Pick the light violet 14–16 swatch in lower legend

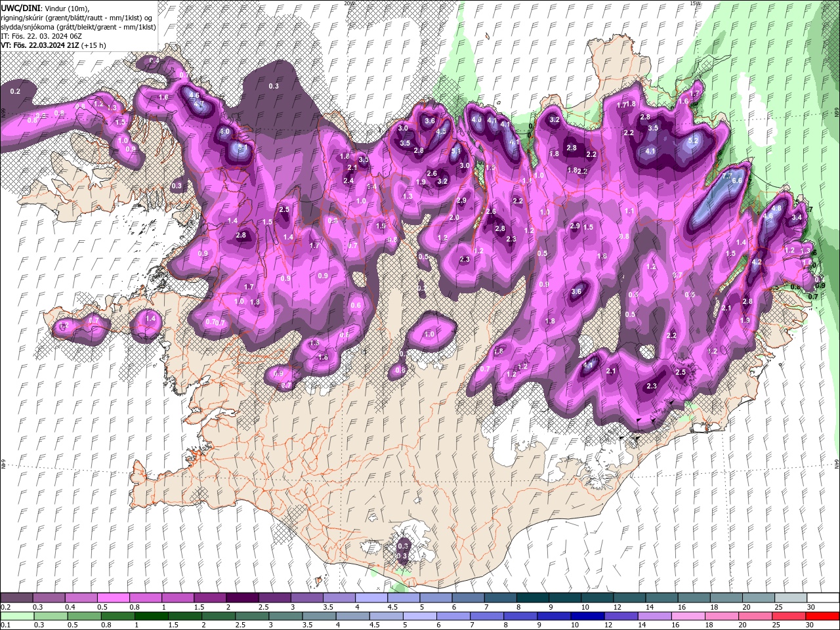coord(656,616)
